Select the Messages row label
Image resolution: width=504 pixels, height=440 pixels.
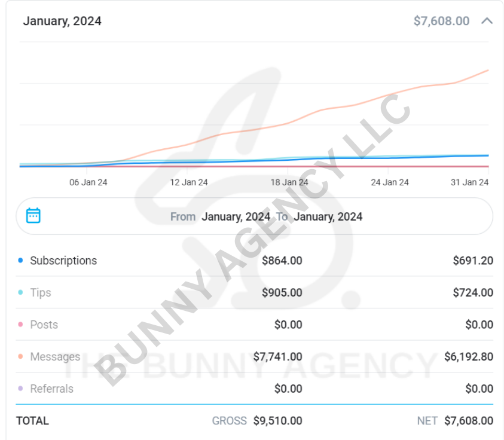pyautogui.click(x=55, y=356)
